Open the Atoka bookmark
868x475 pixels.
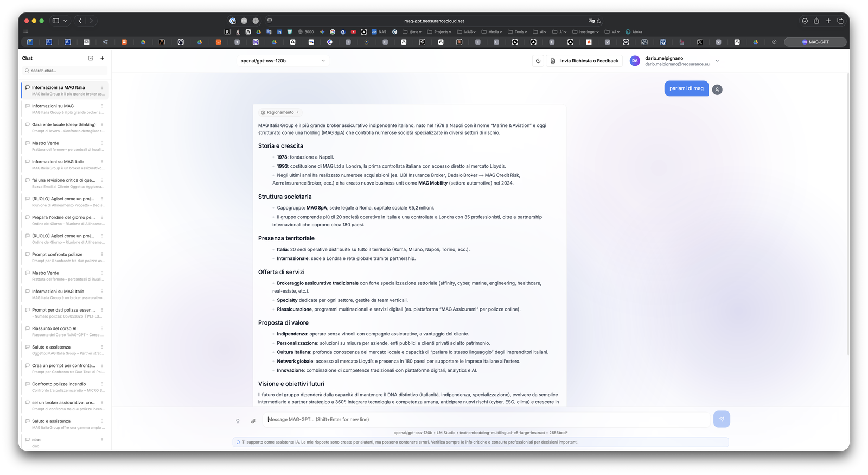click(634, 32)
